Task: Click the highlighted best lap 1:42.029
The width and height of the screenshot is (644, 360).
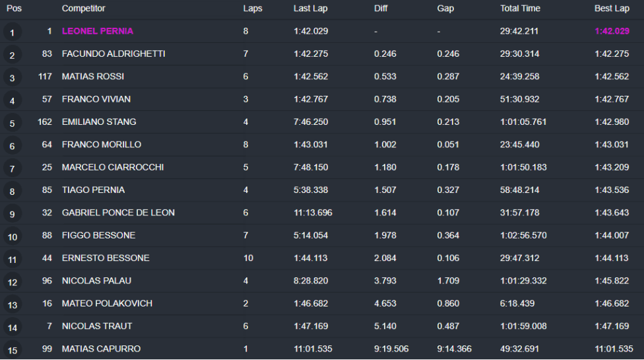Action: 612,31
